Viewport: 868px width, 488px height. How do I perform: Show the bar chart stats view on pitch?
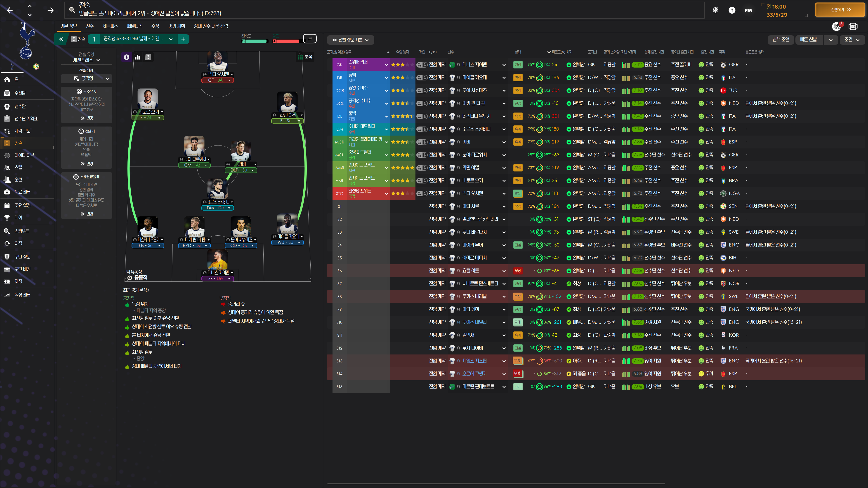point(137,57)
